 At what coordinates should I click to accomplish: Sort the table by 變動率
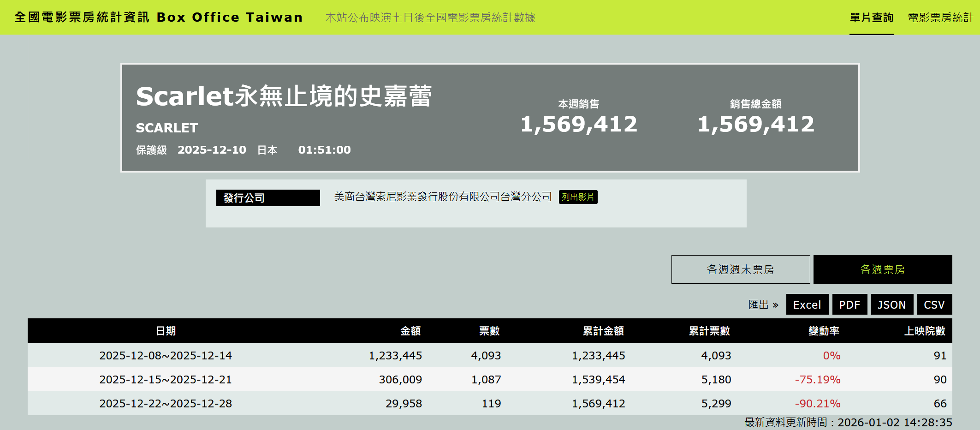(x=824, y=331)
